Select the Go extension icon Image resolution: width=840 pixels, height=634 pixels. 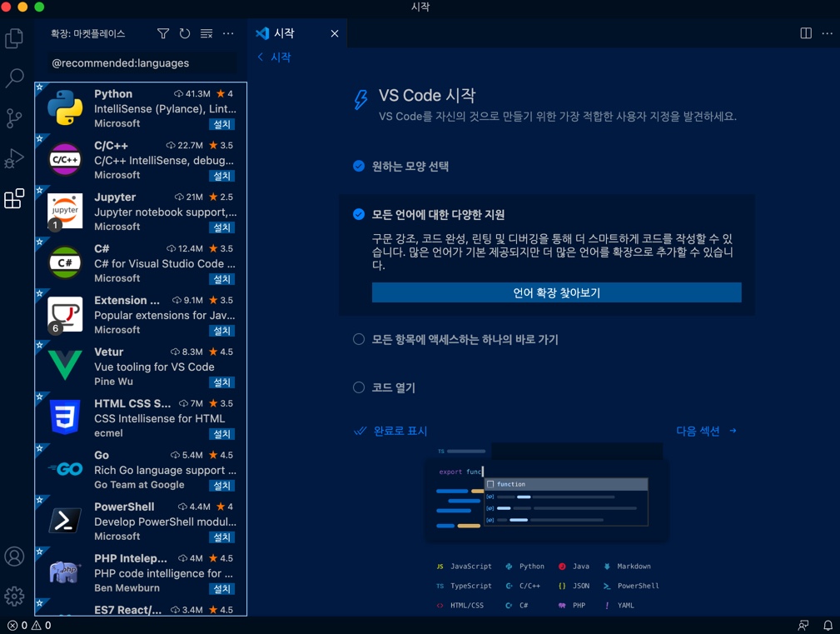pos(65,469)
